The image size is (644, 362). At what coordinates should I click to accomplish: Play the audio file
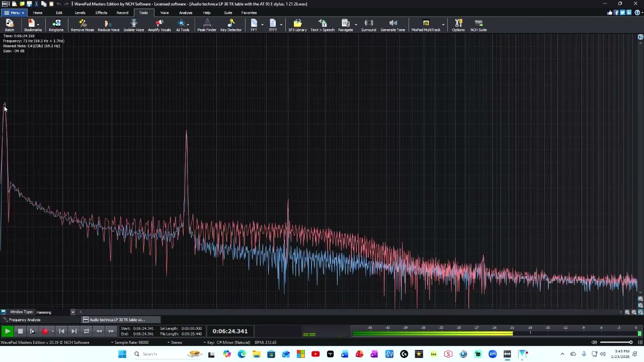8,331
